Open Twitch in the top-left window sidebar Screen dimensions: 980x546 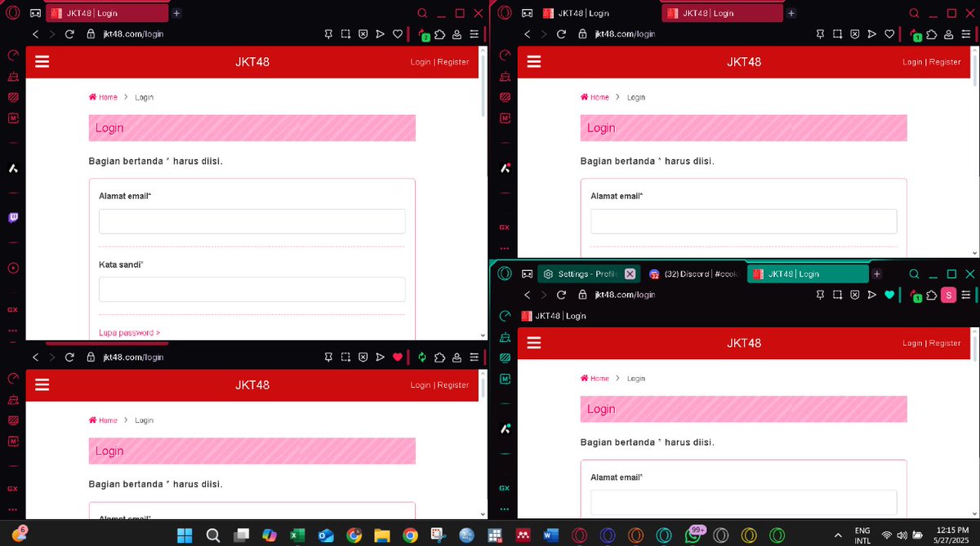[13, 218]
